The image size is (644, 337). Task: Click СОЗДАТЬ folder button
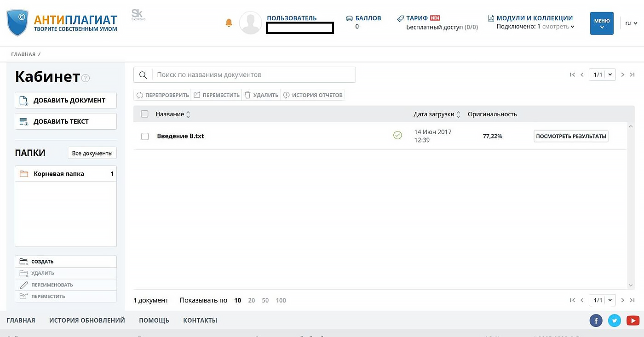pos(66,262)
